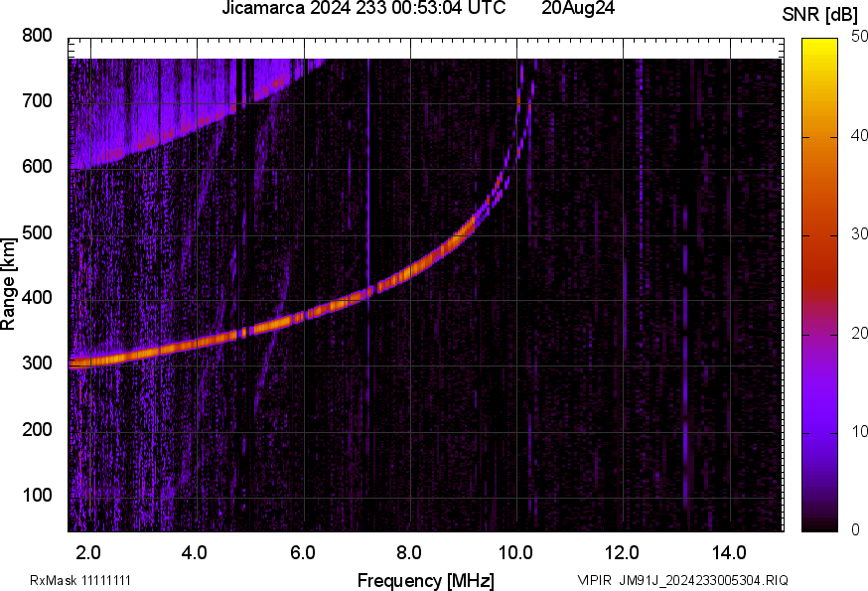Click colorbar tick label "50"

pyautogui.click(x=859, y=37)
